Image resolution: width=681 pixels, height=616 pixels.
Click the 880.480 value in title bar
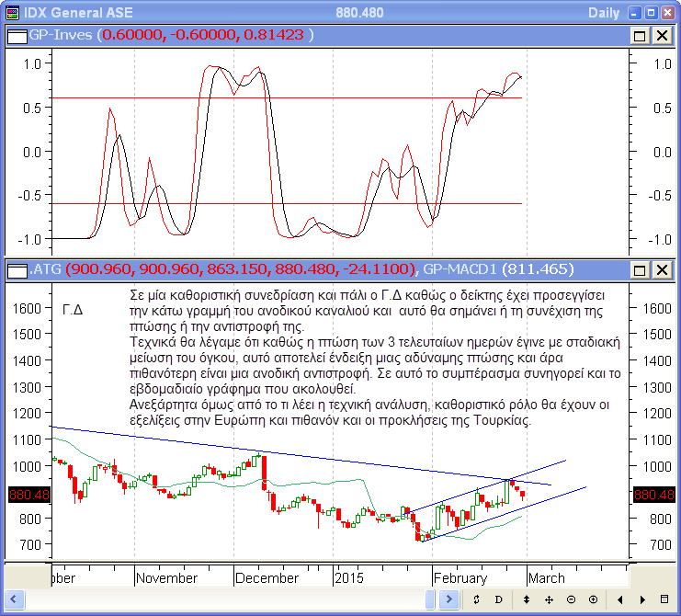point(359,13)
